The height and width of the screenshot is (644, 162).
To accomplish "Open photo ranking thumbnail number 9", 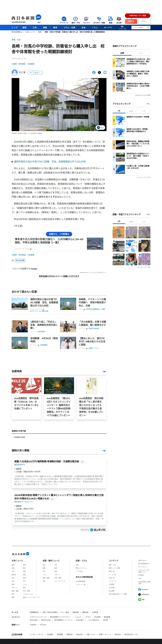I will pyautogui.click(x=144, y=259).
